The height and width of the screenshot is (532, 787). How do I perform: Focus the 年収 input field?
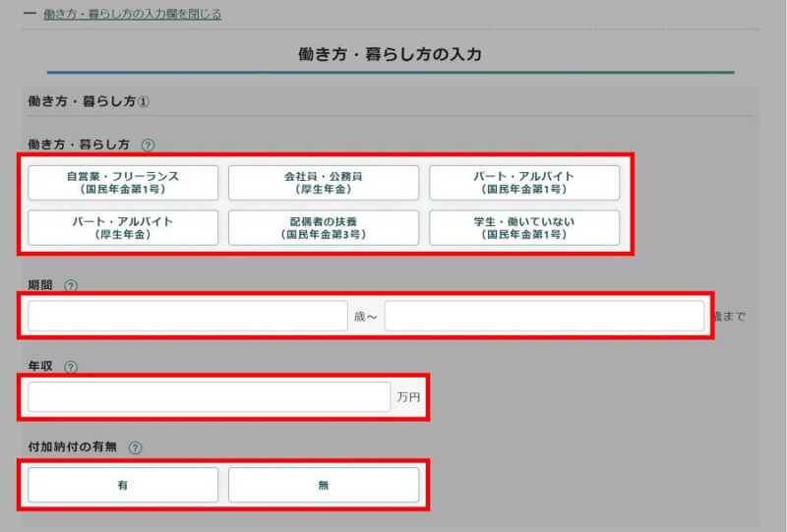click(x=210, y=397)
